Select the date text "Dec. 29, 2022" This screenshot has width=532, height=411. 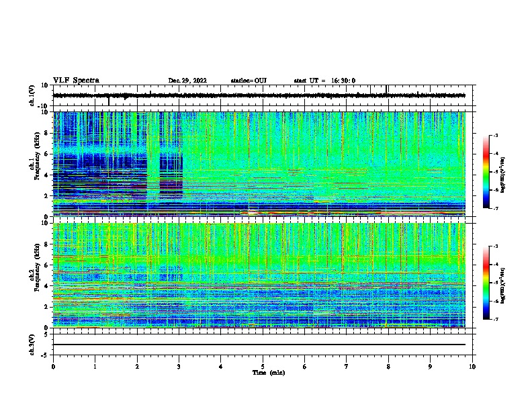coord(187,81)
